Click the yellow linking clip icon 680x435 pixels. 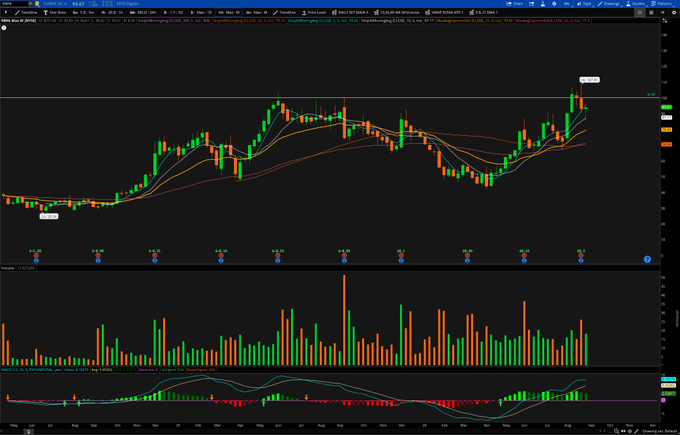pos(37,3)
